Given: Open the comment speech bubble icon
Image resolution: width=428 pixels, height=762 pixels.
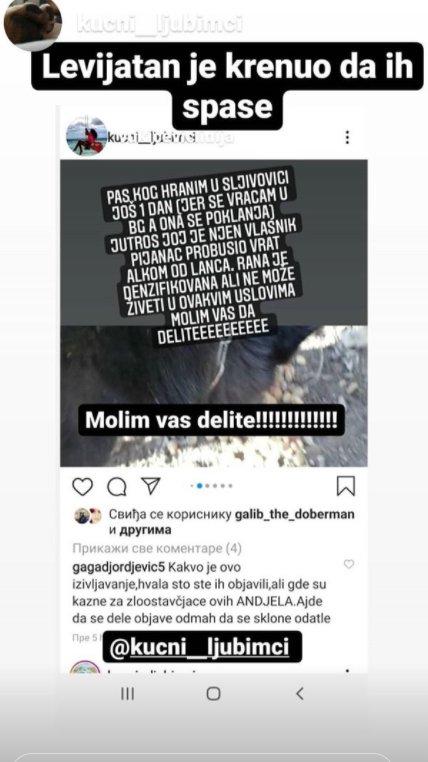Looking at the screenshot, I should coord(117,486).
